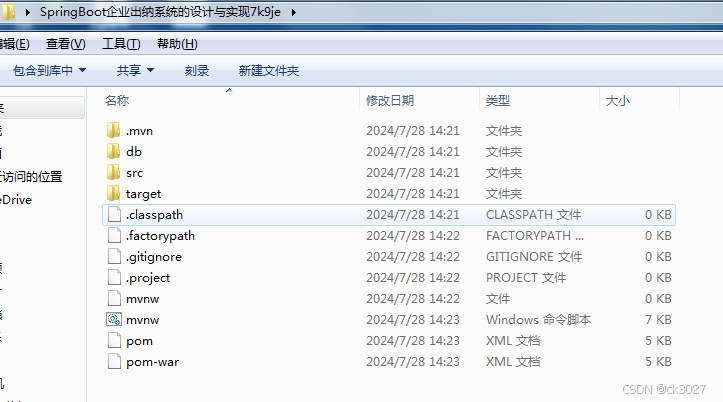
Task: Click the 'PROJECT 文件' type cell
Action: [526, 278]
